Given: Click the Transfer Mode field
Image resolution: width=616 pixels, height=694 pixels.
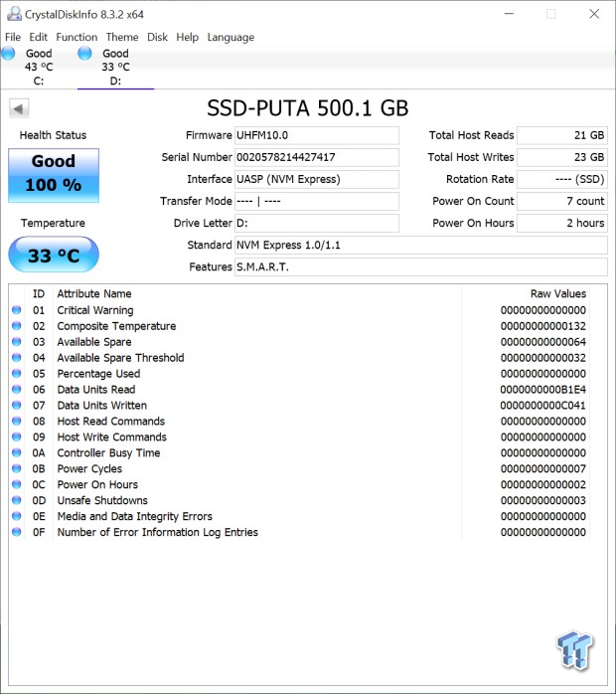Looking at the screenshot, I should (317, 202).
